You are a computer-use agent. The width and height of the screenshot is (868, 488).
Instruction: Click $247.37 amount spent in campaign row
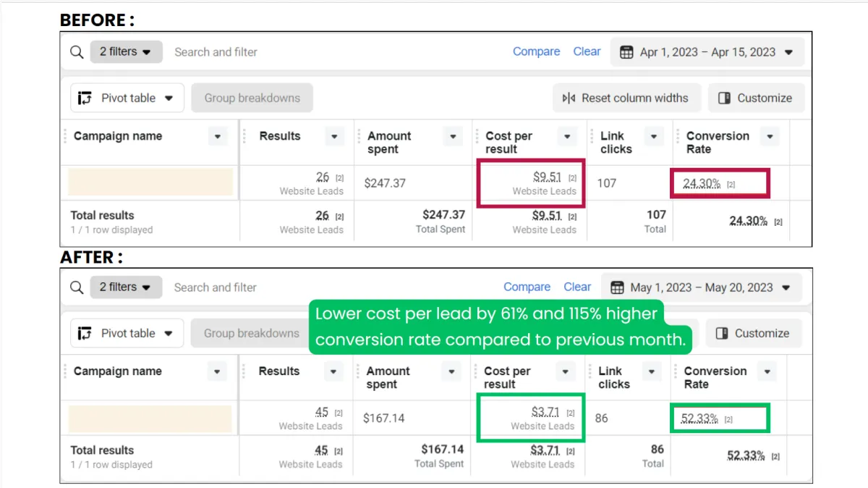(x=385, y=183)
